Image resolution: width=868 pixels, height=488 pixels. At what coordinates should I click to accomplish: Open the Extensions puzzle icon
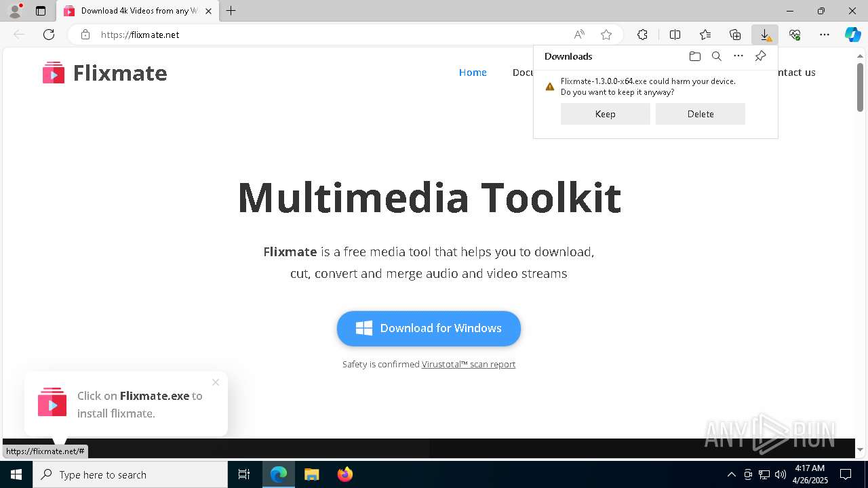pos(642,35)
